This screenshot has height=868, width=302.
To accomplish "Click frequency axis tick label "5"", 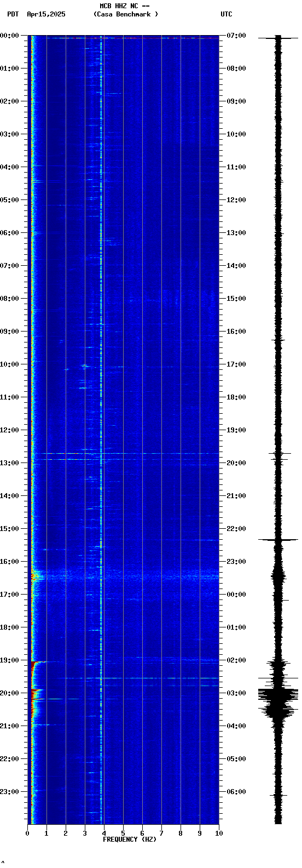I will coord(123,833).
